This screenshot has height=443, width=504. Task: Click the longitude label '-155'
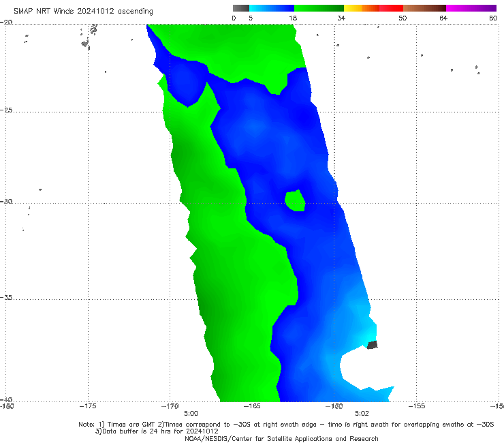[417, 406]
